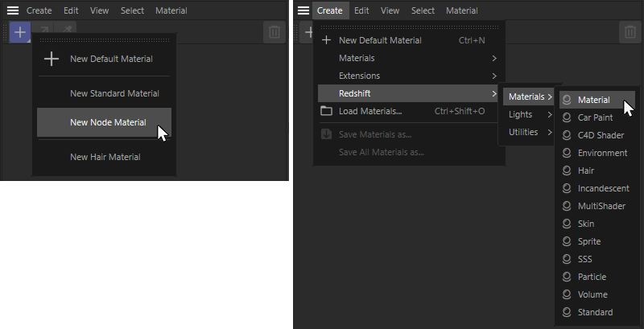
Task: Open Select menu in left window
Action: click(x=132, y=10)
